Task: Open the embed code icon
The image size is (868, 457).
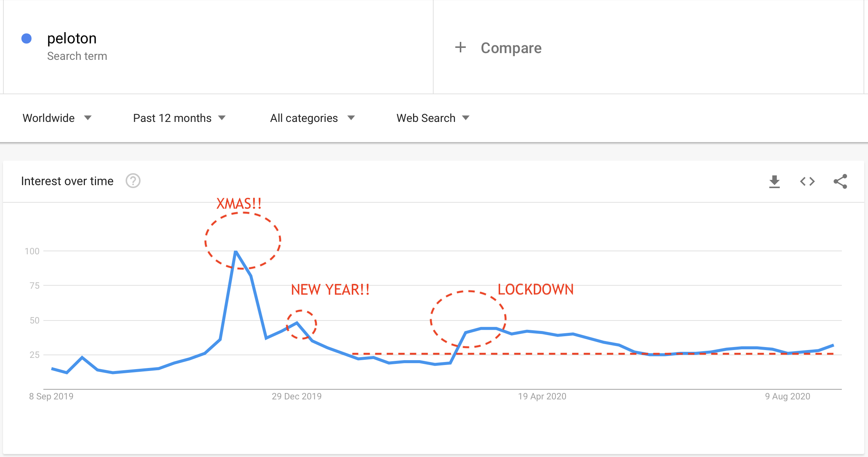Action: pyautogui.click(x=807, y=181)
